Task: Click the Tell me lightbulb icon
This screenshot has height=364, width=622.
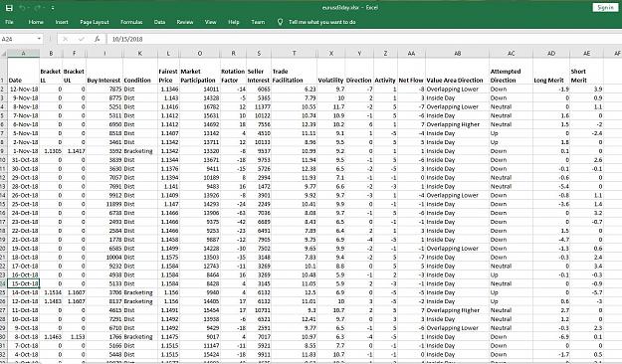Action: coord(280,22)
